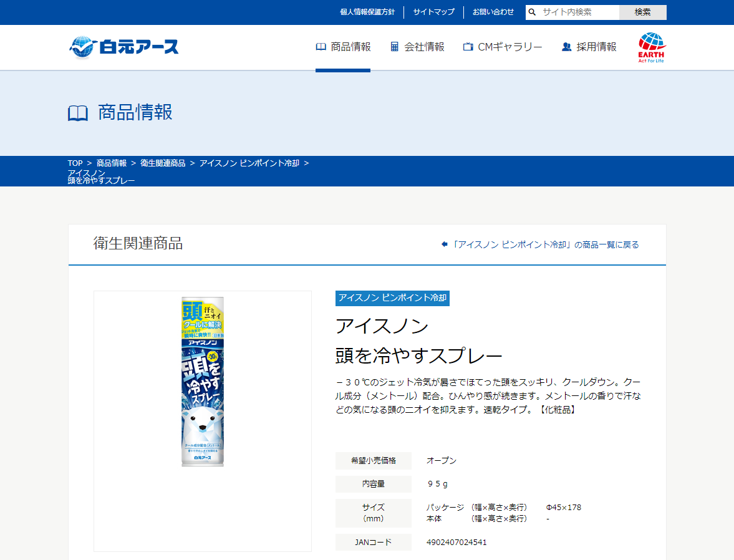This screenshot has height=560, width=734.
Task: Click the magnifying glass search icon
Action: point(533,12)
